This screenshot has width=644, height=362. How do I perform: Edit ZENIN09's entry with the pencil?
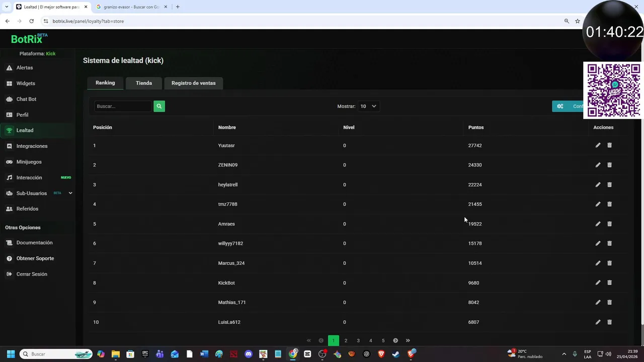(x=598, y=165)
